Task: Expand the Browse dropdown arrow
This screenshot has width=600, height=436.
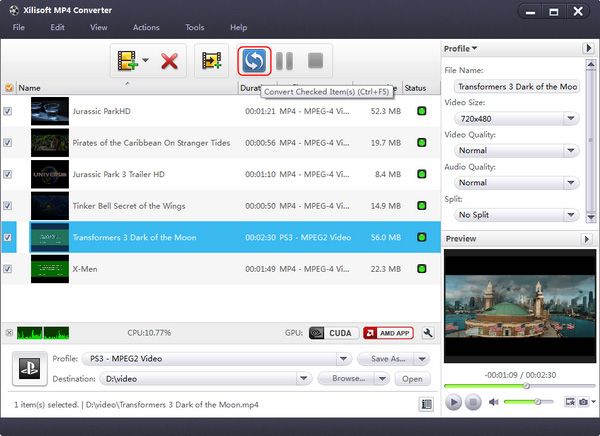Action: point(382,379)
